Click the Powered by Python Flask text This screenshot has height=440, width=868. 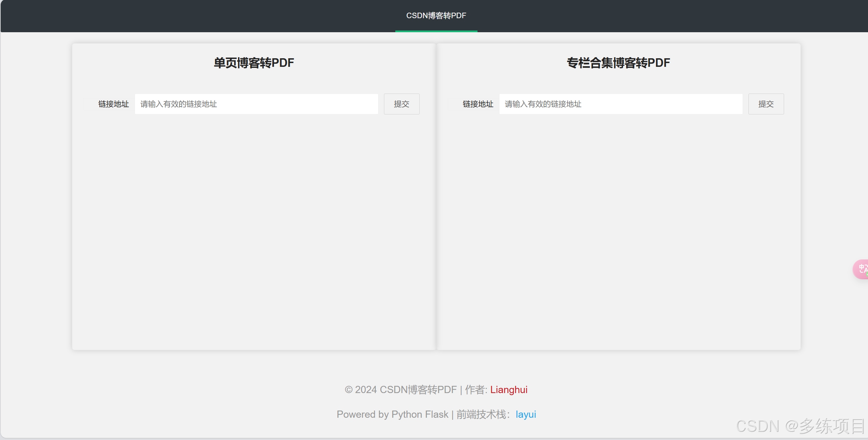pyautogui.click(x=393, y=414)
